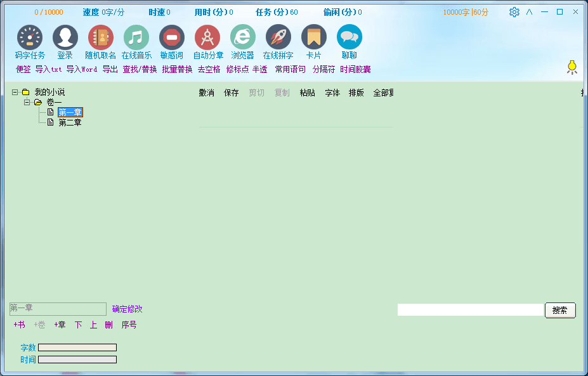The image size is (588, 376).
Task: Open 随机取名 name generator icon
Action: pyautogui.click(x=101, y=38)
